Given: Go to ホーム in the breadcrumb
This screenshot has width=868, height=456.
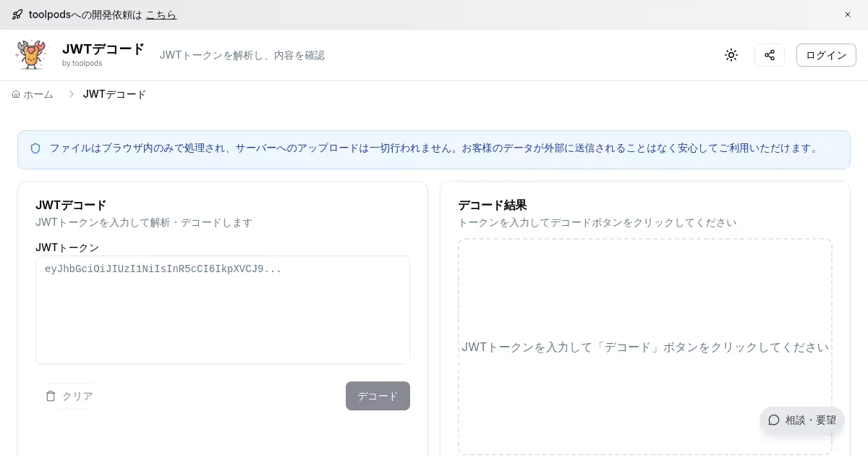Looking at the screenshot, I should (38, 94).
